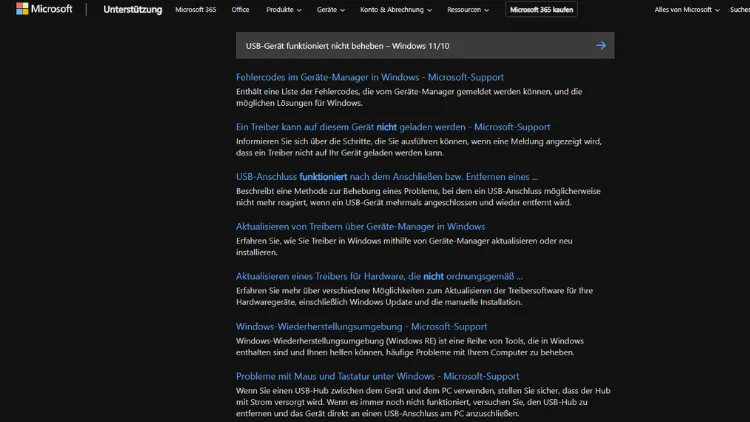Expand the Alles von Microsoft dropdown
The height and width of the screenshot is (422, 750).
pyautogui.click(x=687, y=10)
